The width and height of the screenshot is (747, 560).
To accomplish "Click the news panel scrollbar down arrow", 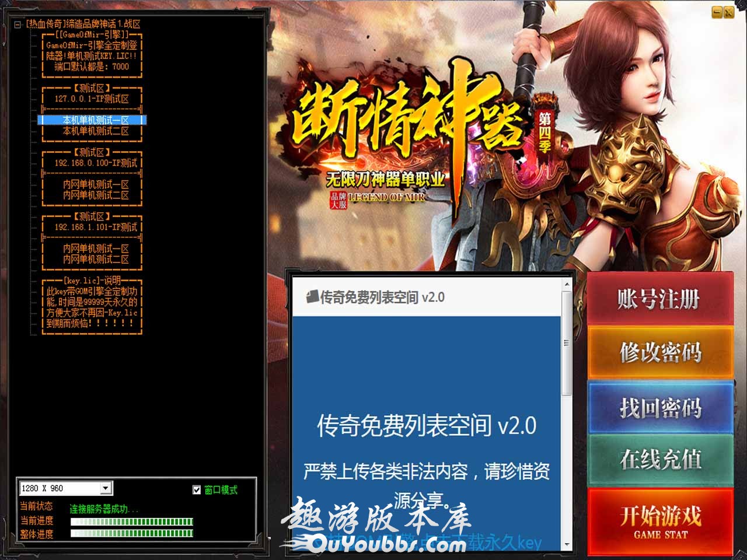I will (566, 545).
